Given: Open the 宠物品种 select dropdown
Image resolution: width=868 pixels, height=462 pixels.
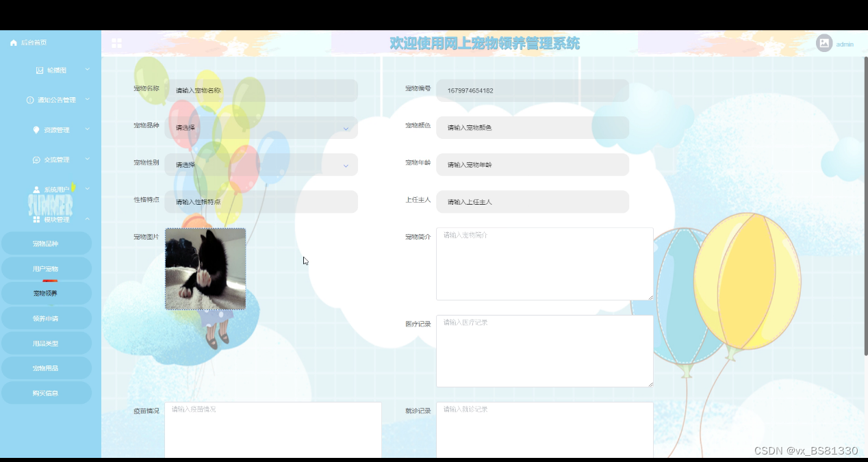Looking at the screenshot, I should [261, 127].
